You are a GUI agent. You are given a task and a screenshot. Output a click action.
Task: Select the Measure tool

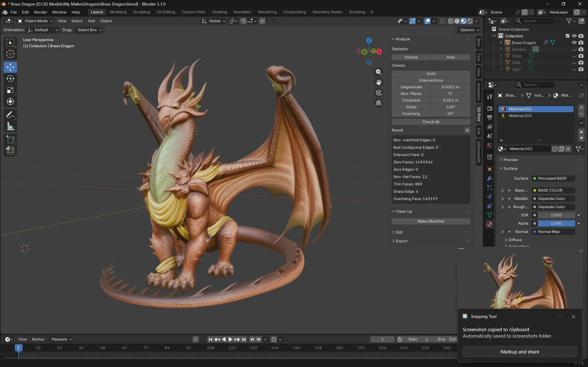click(x=10, y=126)
